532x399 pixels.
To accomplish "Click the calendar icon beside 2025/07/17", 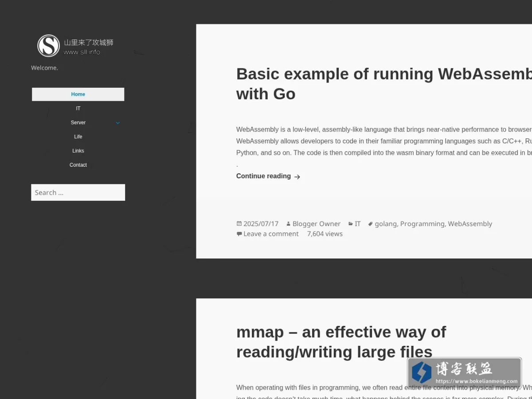I will [239, 224].
